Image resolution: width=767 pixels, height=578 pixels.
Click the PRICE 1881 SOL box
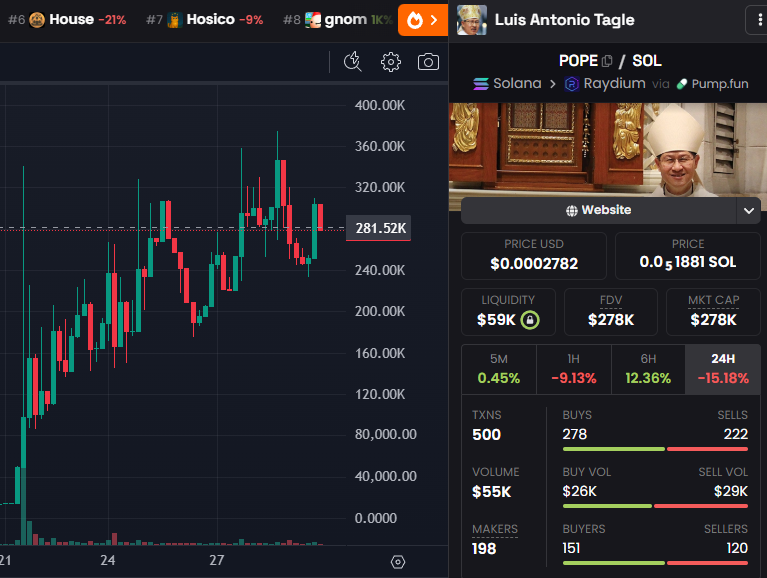click(x=688, y=256)
